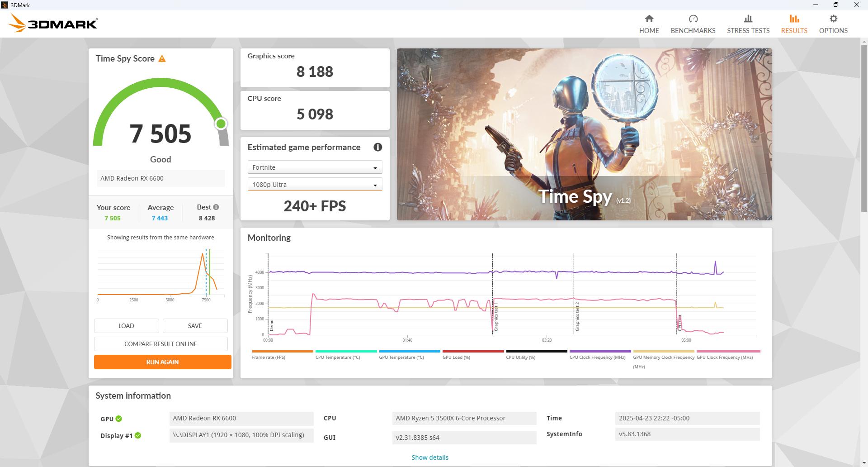868x467 pixels.
Task: Switch to the Results tab
Action: pos(794,24)
